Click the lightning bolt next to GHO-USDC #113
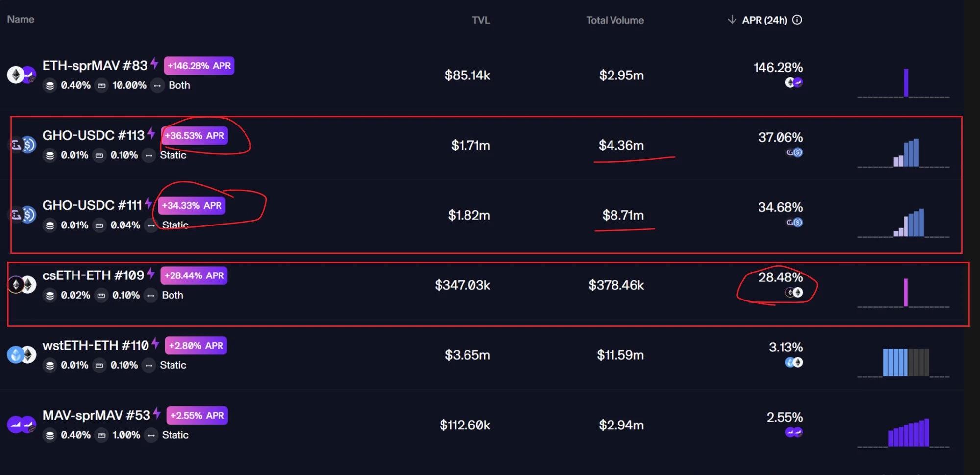Image resolution: width=980 pixels, height=475 pixels. point(151,133)
